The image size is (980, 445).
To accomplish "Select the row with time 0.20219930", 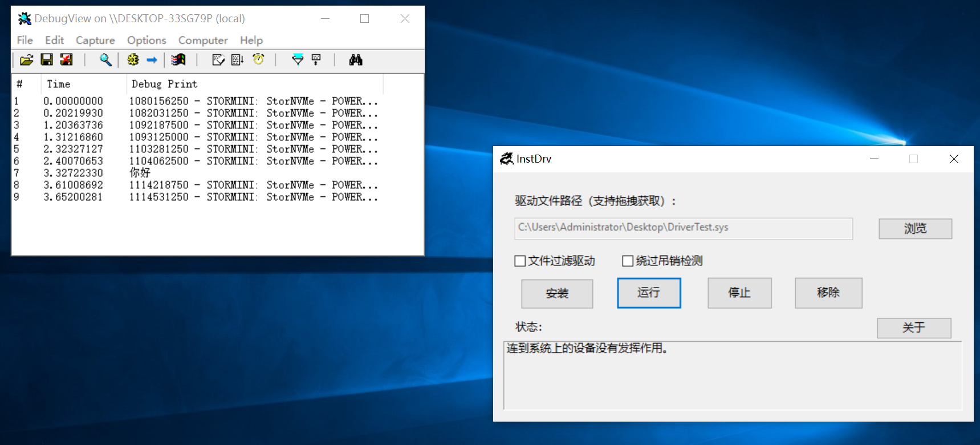I will (x=196, y=113).
